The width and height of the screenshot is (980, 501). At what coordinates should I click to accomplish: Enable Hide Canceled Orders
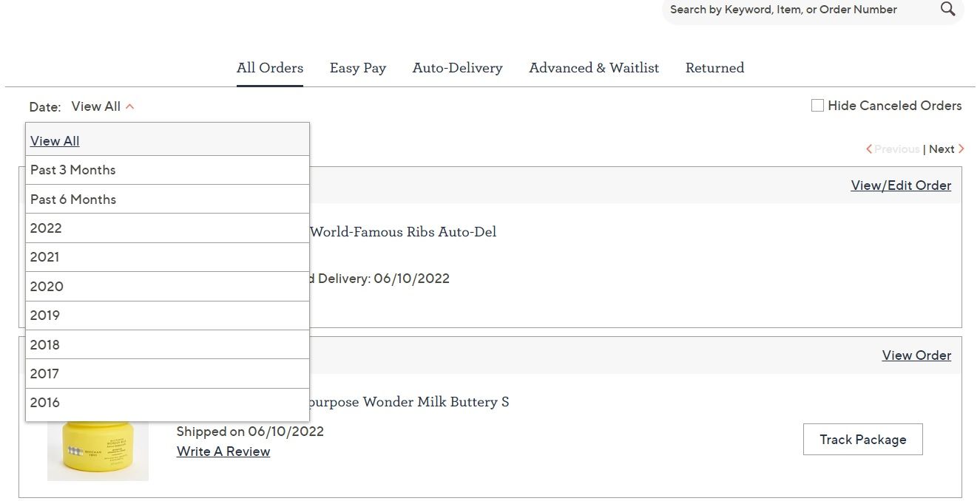(817, 105)
